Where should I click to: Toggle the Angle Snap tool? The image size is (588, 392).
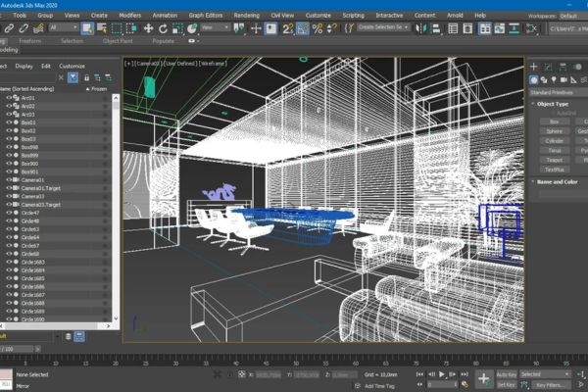click(x=302, y=28)
